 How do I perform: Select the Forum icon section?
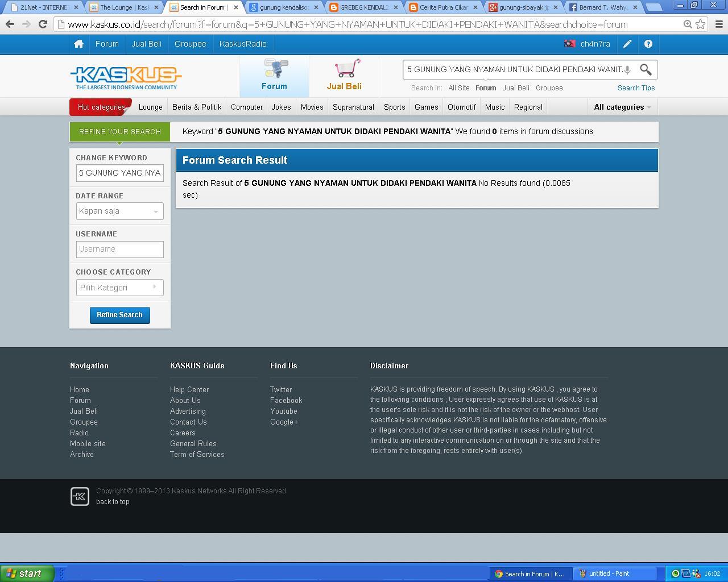[x=274, y=75]
